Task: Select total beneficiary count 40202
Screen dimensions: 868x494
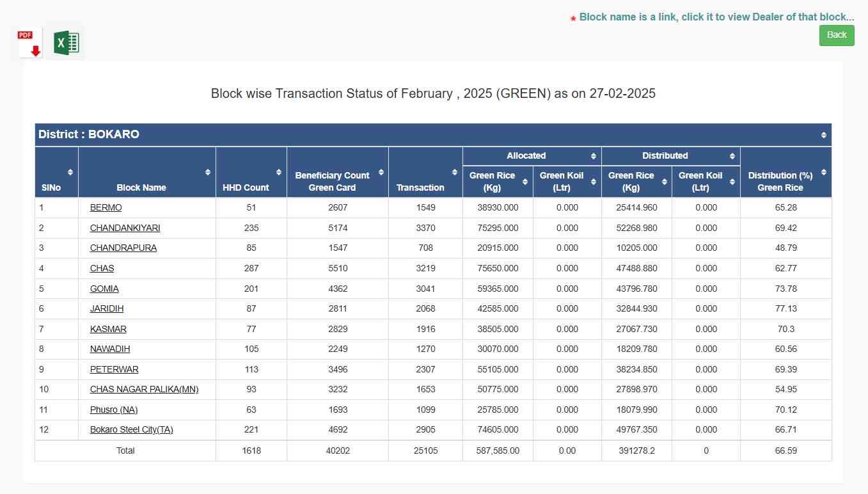Action: pos(338,450)
